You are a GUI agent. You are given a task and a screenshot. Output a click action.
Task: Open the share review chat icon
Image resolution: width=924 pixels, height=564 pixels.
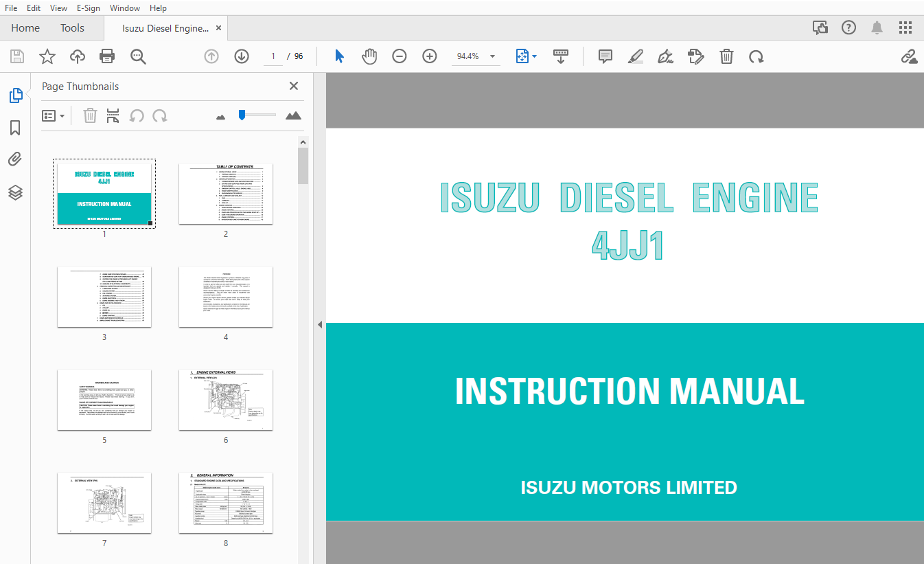pyautogui.click(x=820, y=27)
